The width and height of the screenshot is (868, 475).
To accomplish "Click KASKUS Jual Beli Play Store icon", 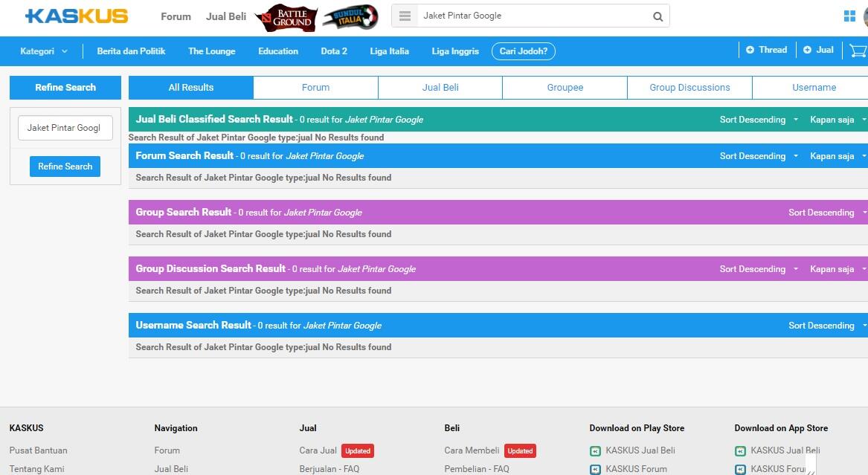I will point(595,451).
